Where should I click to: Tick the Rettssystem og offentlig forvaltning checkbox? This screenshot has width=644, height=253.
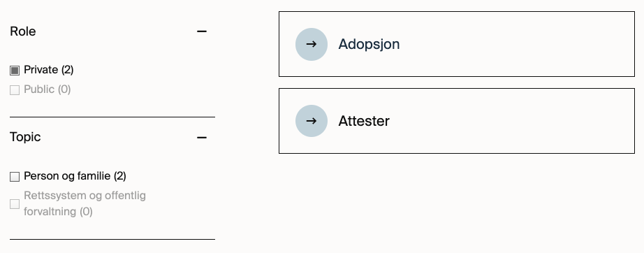(x=15, y=203)
